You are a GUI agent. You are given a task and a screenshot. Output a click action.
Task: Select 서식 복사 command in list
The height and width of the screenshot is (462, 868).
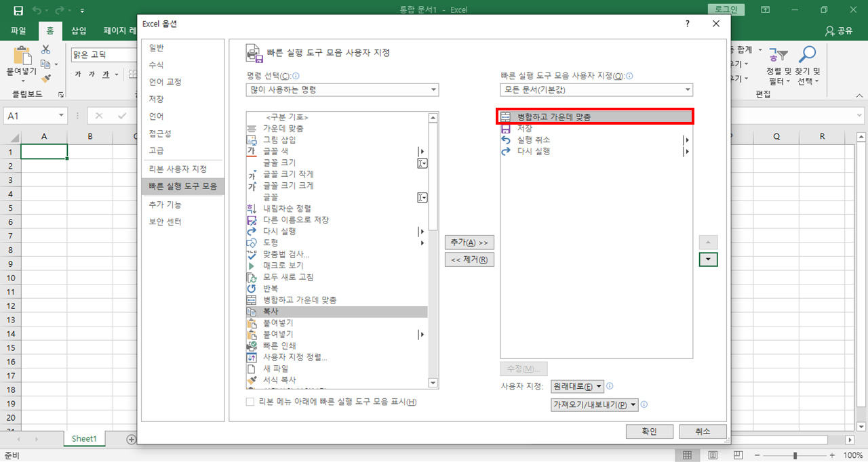[x=336, y=380]
